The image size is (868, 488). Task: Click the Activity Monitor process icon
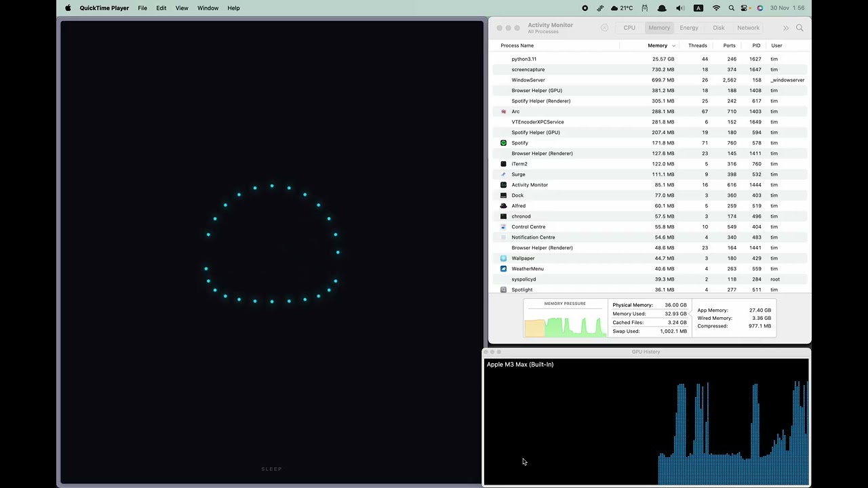tap(503, 185)
